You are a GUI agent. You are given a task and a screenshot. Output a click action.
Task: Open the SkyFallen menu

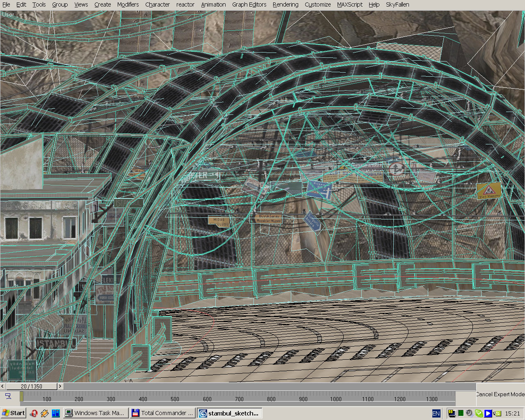tap(397, 5)
